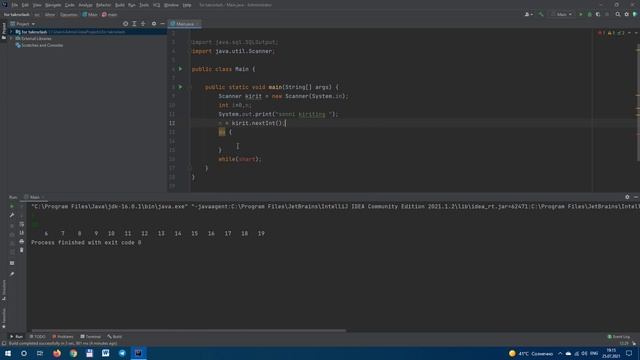Run main method from gutter arrow
This screenshot has width=640, height=360.
click(180, 87)
